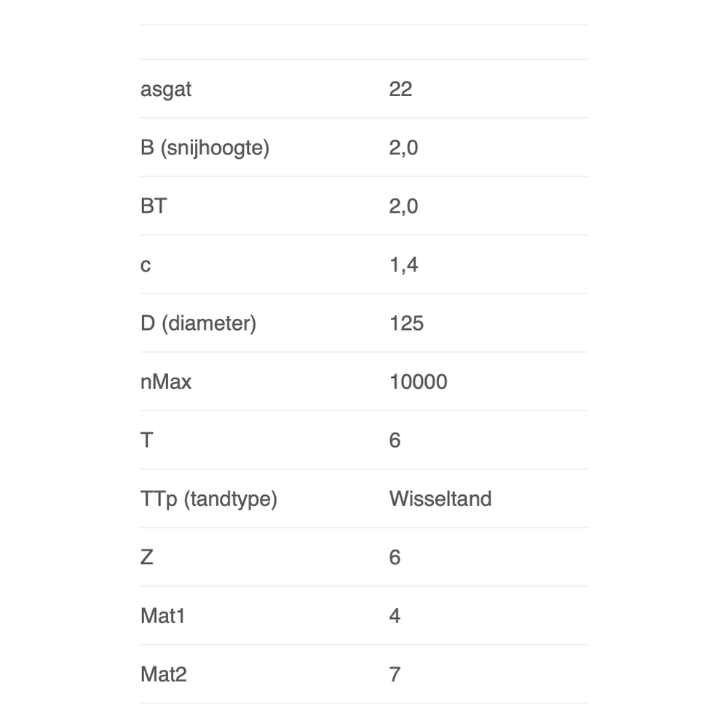Click the 2,0 value beside B (snijhoogte)

[403, 148]
